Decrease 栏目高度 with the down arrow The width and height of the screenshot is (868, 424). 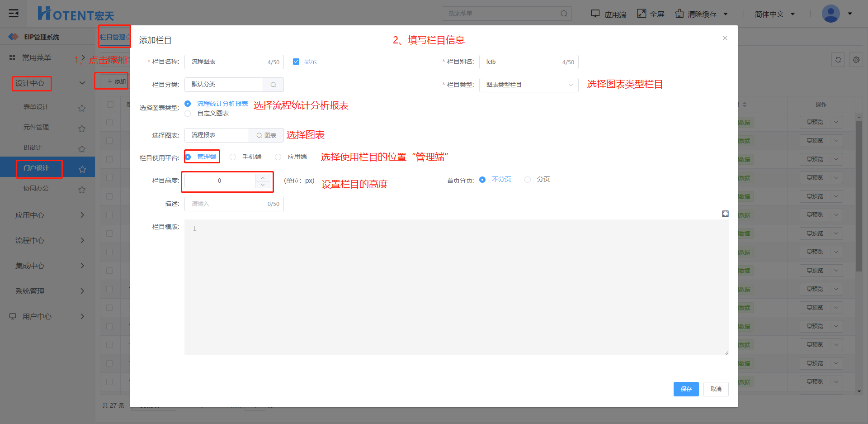click(x=263, y=184)
